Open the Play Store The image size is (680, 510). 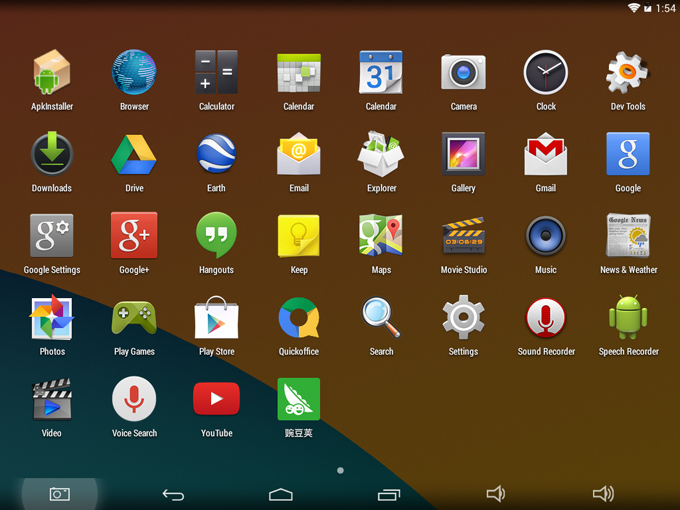pos(216,317)
